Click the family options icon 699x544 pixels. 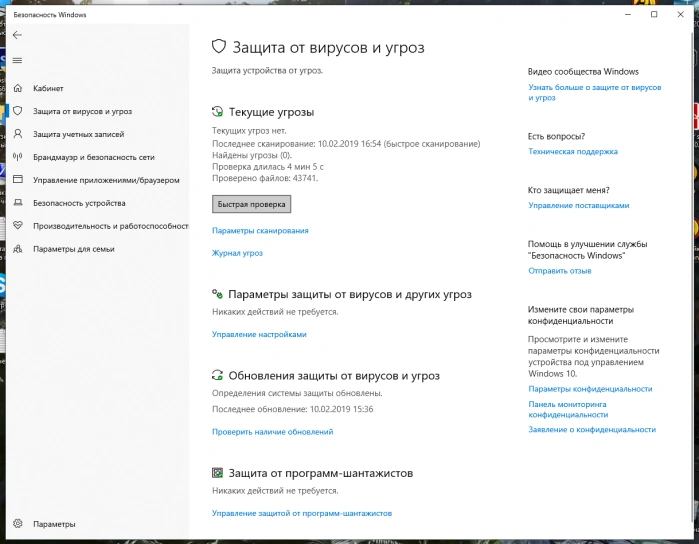coord(18,248)
